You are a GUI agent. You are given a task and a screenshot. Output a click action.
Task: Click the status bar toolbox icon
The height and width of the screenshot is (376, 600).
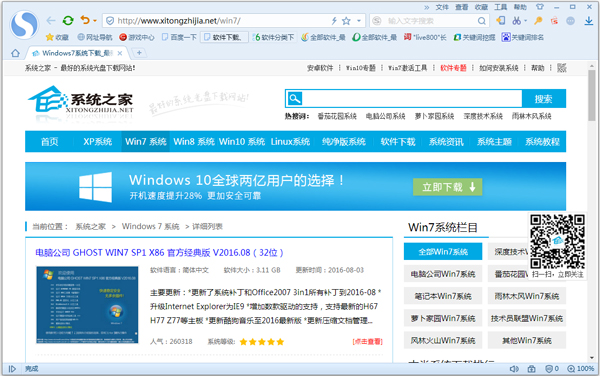click(532, 369)
